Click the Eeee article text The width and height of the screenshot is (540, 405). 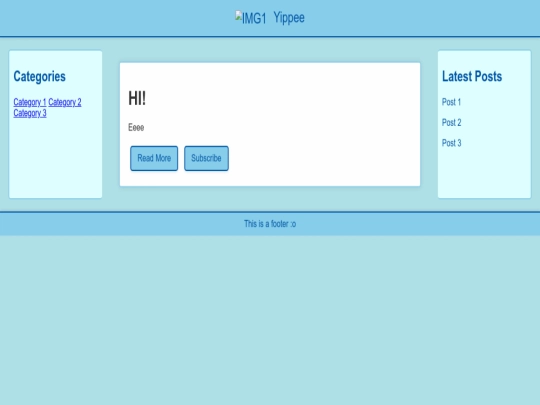(136, 127)
